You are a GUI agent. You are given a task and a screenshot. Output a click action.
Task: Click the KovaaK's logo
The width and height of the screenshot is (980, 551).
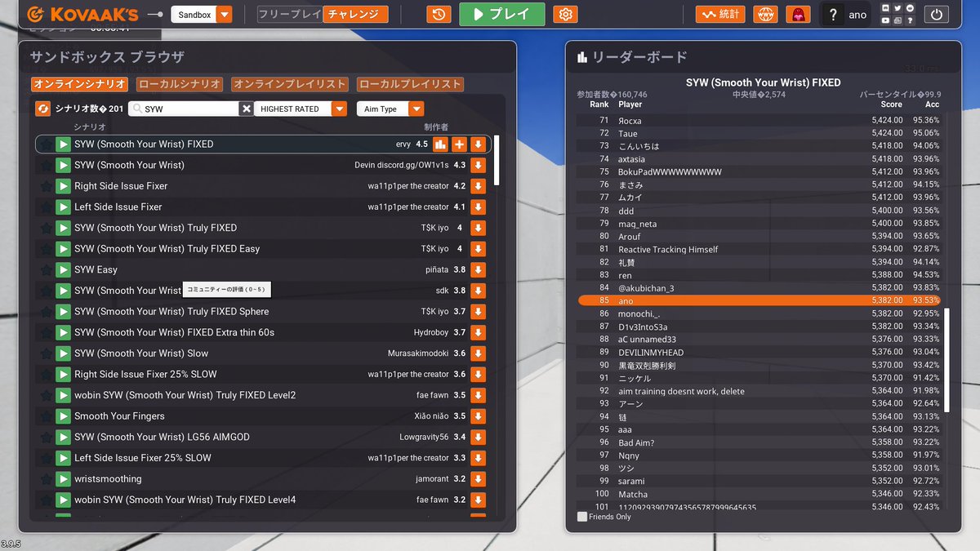click(82, 14)
